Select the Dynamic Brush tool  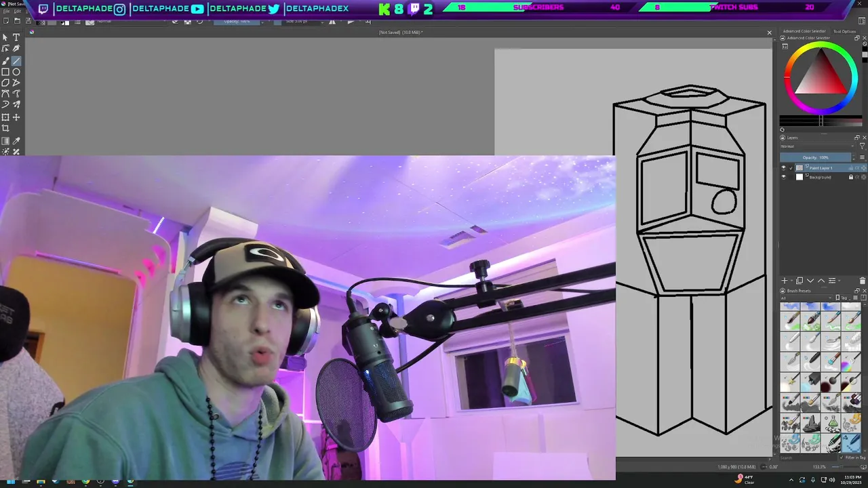(5, 104)
